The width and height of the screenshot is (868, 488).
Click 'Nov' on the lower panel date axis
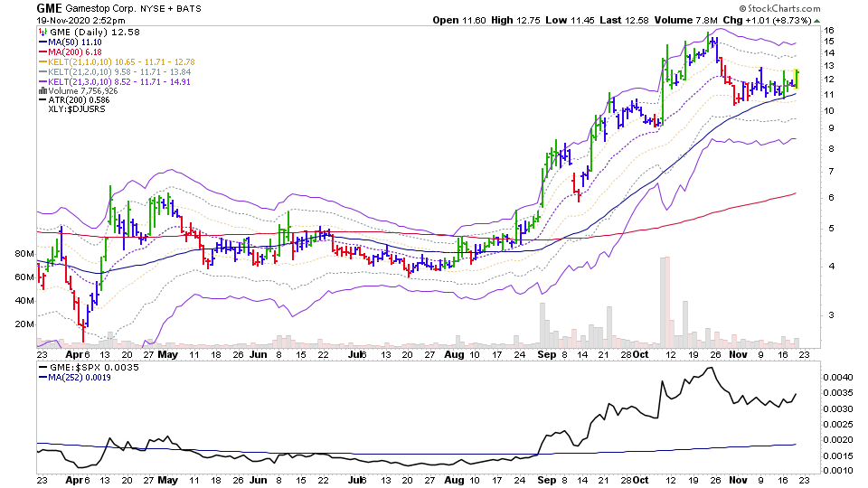tap(738, 480)
